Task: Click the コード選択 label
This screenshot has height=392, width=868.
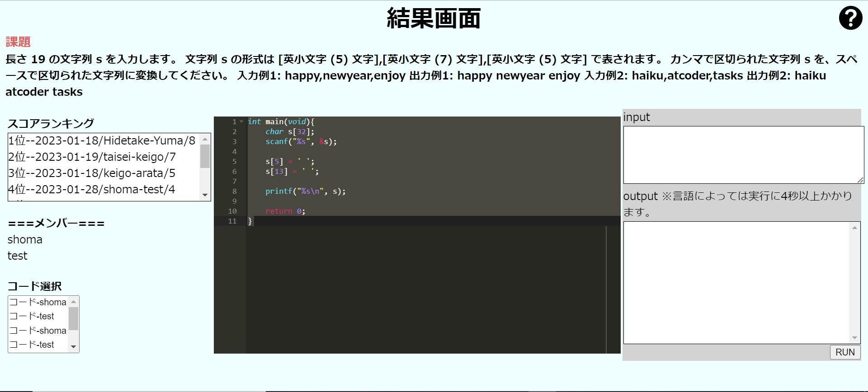Action: [x=35, y=286]
